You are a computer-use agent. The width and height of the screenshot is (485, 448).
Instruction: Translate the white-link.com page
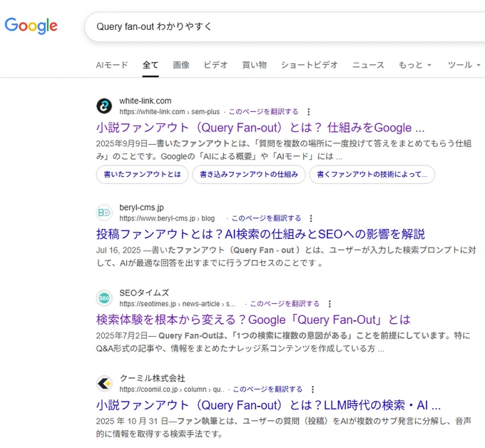point(263,112)
